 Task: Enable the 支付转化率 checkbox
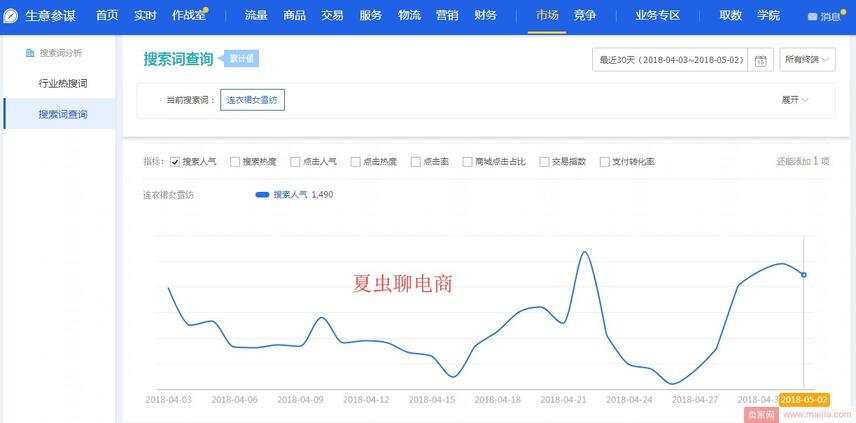pos(604,161)
